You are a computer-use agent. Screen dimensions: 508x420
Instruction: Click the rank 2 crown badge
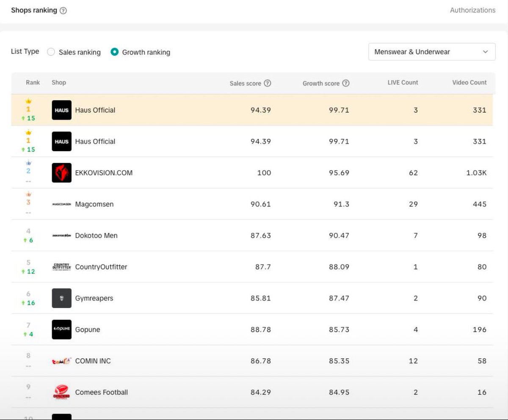pyautogui.click(x=28, y=163)
